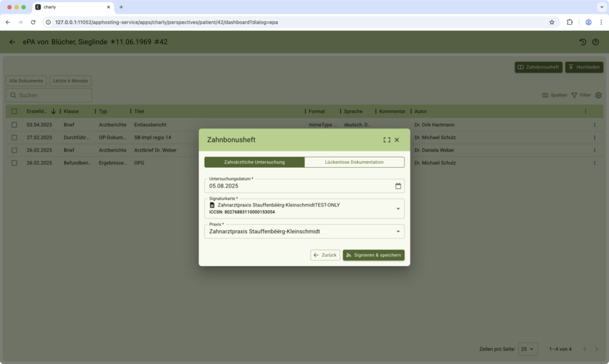The height and width of the screenshot is (364, 609).
Task: Click the Zurück button
Action: pyautogui.click(x=325, y=255)
